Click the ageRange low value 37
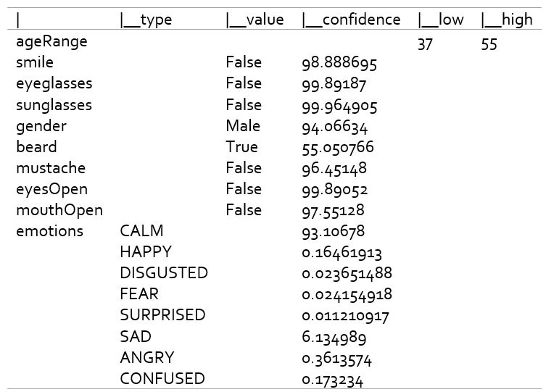Viewport: 546px width, 392px height. [x=425, y=44]
